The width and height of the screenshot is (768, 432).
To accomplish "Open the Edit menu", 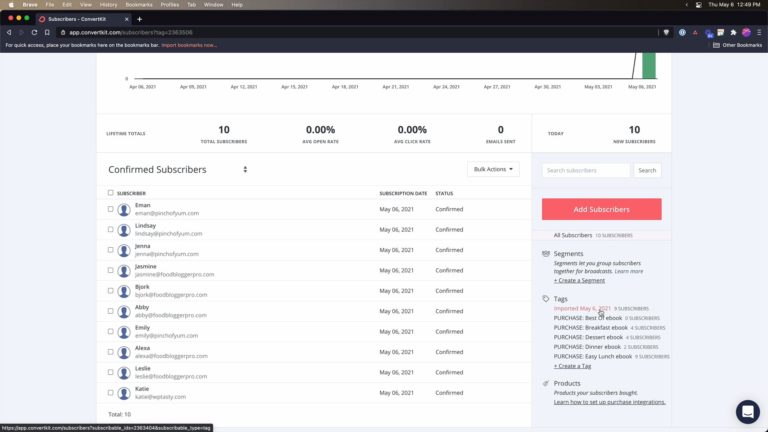I will click(x=67, y=4).
